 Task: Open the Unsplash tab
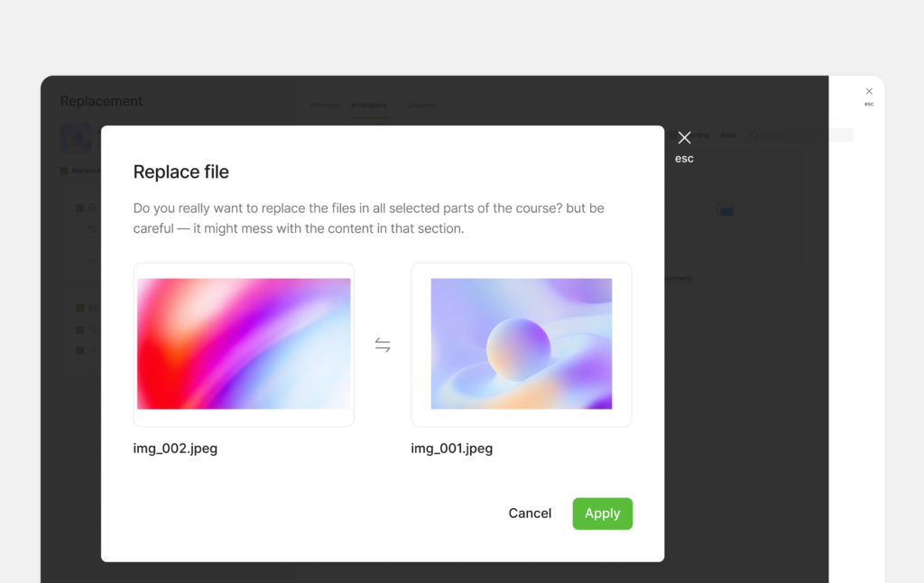tap(420, 105)
